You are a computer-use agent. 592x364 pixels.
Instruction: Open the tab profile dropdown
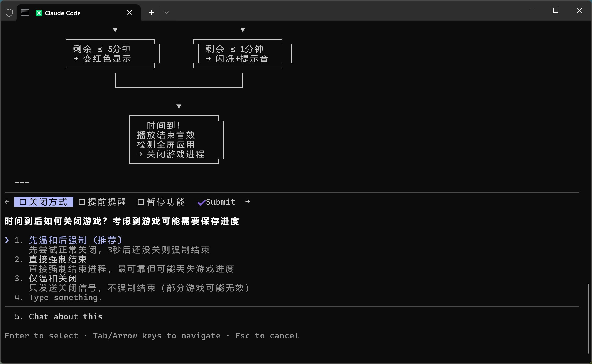click(x=167, y=13)
